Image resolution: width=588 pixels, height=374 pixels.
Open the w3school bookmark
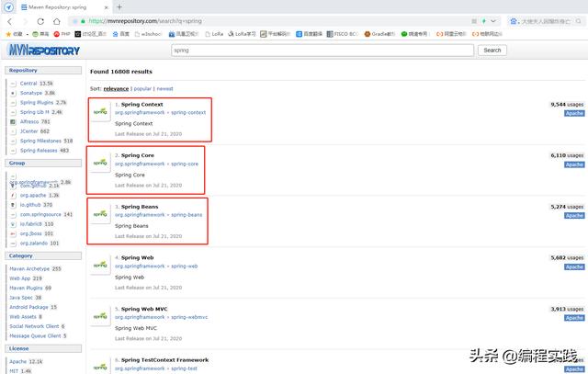148,34
